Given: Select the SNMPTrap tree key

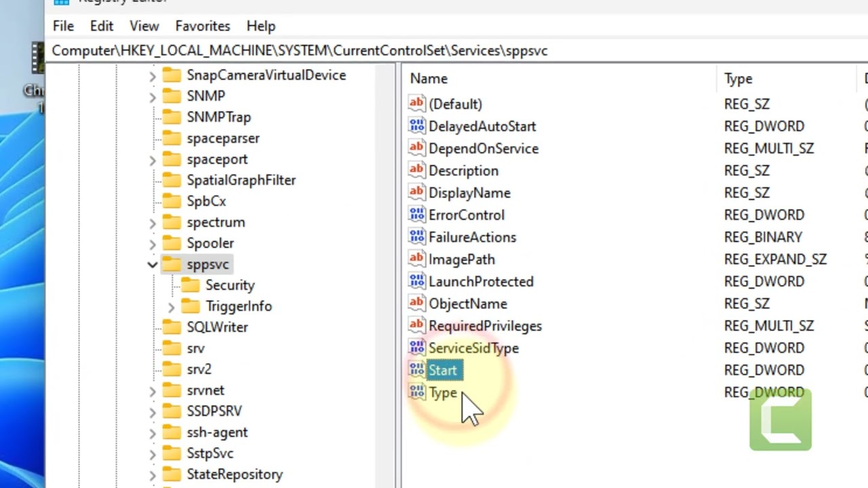Looking at the screenshot, I should pyautogui.click(x=218, y=117).
